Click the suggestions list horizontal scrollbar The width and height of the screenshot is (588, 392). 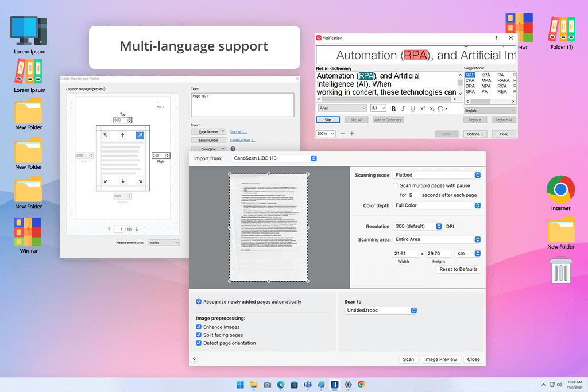pyautogui.click(x=490, y=101)
